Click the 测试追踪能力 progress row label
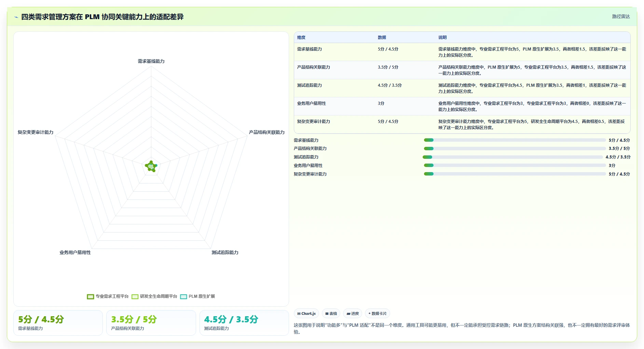This screenshot has width=644, height=349. [x=306, y=157]
